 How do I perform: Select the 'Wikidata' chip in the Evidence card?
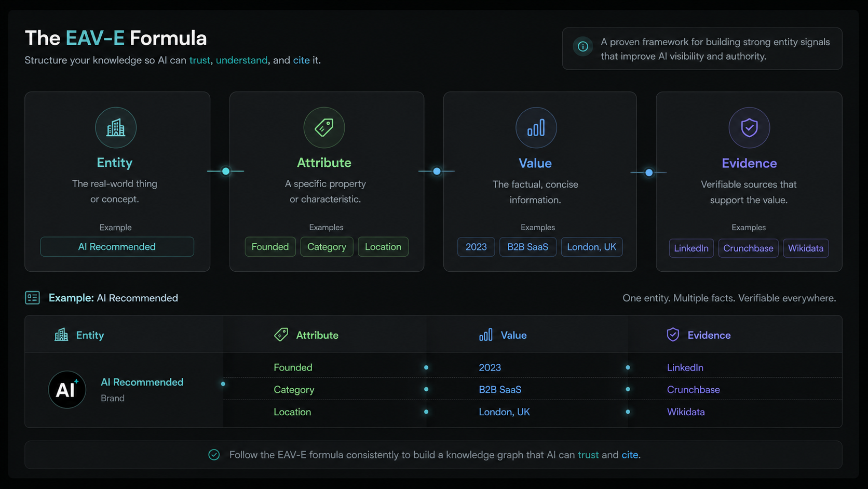[x=806, y=248]
